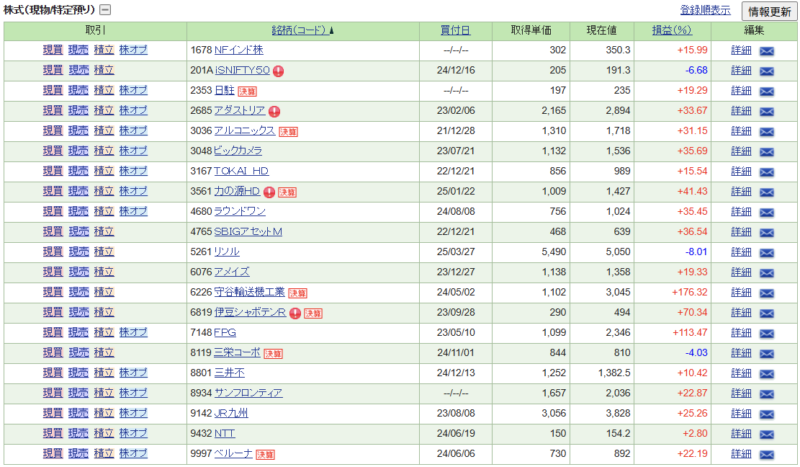Click mail icon in ベルーナ row
This screenshot has height=467, width=800.
pos(766,455)
